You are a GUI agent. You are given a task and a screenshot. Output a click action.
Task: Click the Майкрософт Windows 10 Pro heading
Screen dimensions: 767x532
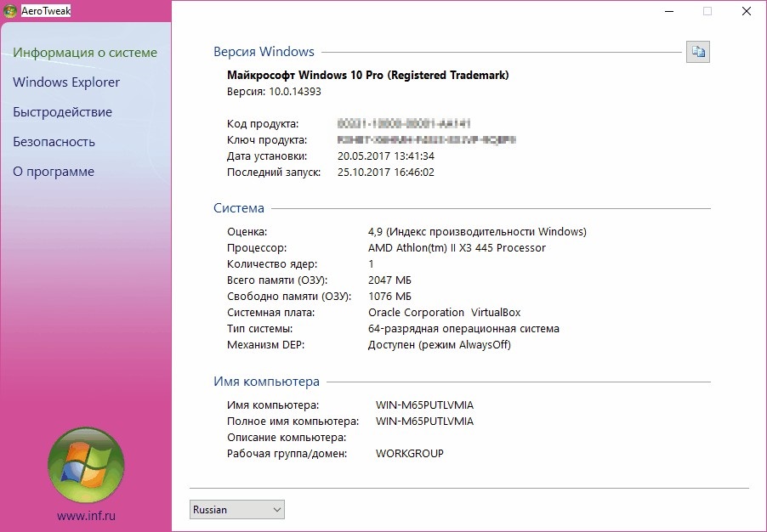pyautogui.click(x=368, y=76)
